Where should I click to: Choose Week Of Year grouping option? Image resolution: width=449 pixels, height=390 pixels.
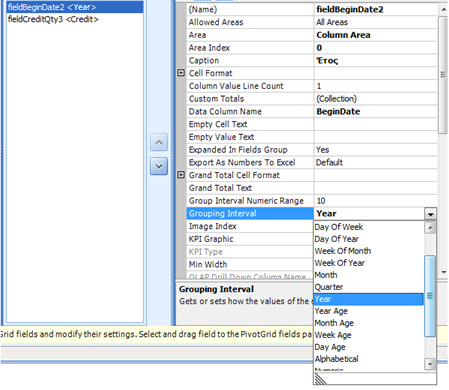(340, 263)
